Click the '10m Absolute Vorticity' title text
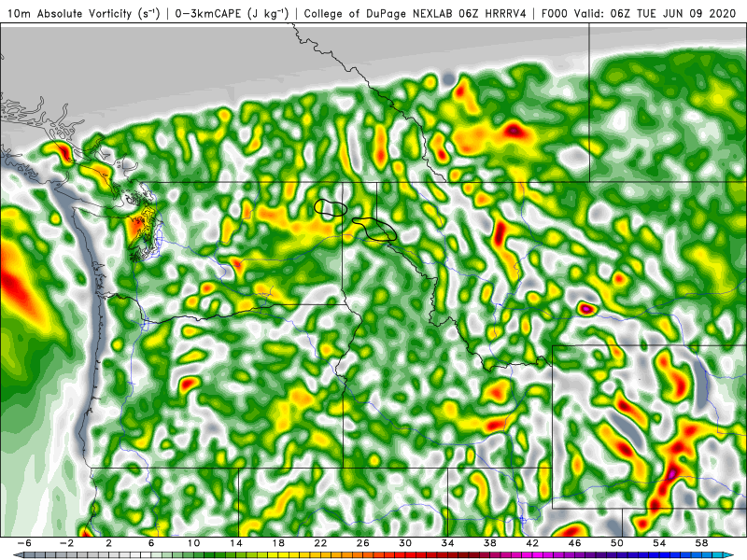This screenshot has height=560, width=747. click(69, 13)
